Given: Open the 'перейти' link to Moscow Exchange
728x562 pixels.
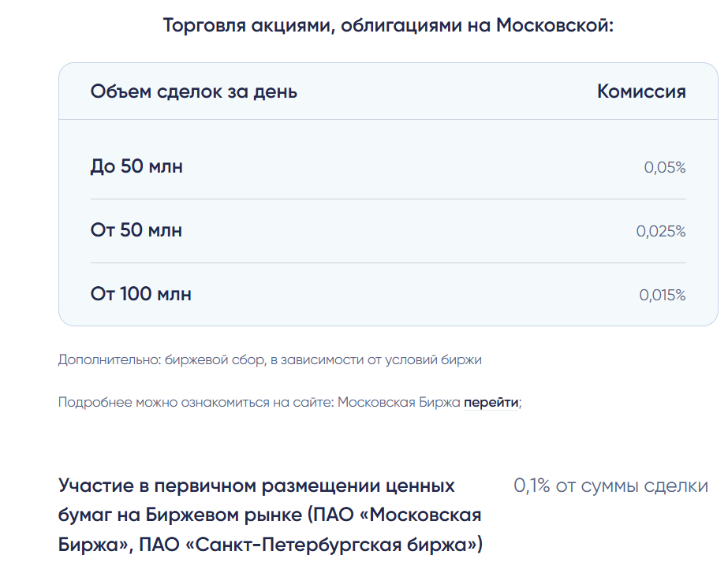Looking at the screenshot, I should 491,402.
